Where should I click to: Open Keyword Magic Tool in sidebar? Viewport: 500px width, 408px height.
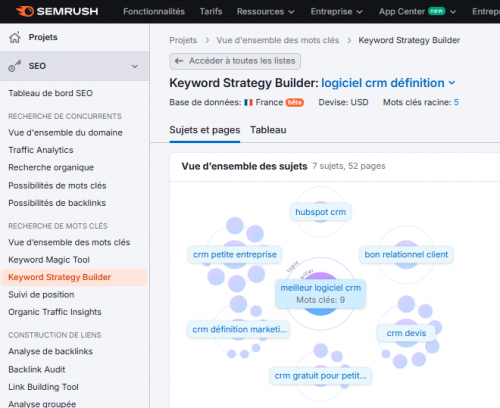[49, 260]
